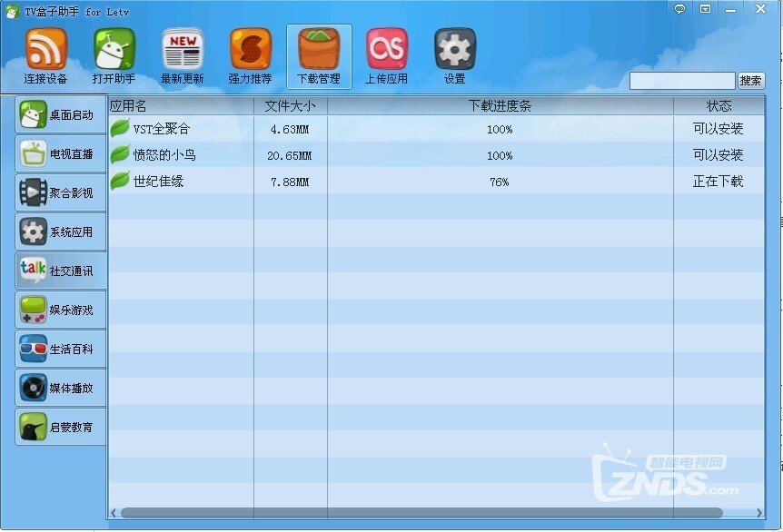This screenshot has height=532, width=783.
Task: Click the scrollbar right arrow
Action: coord(759,513)
